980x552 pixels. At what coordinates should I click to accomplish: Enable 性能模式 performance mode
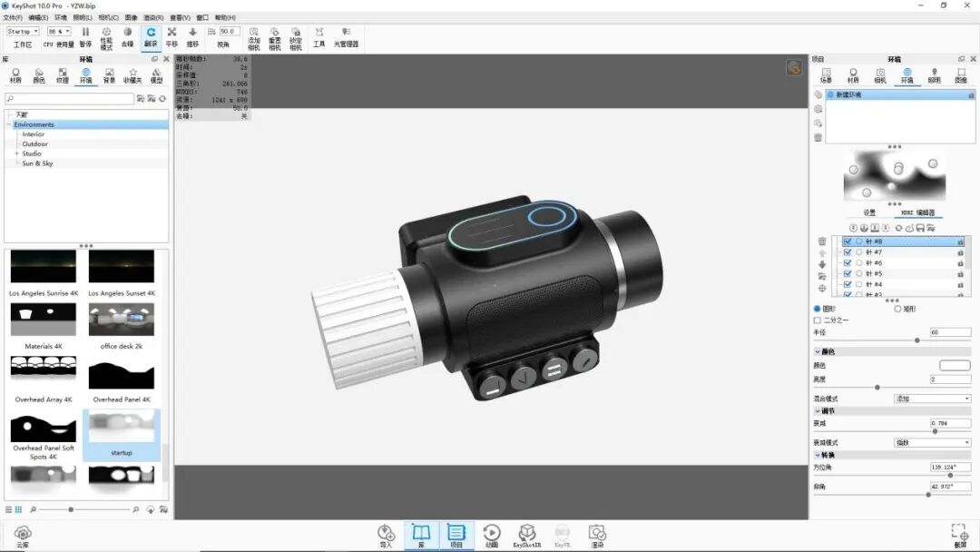[106, 34]
